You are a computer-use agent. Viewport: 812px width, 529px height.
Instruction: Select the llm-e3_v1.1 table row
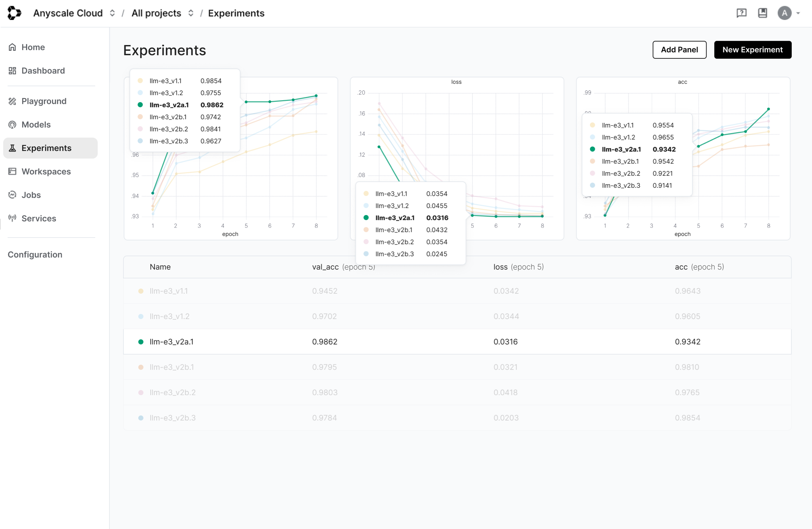click(x=457, y=291)
